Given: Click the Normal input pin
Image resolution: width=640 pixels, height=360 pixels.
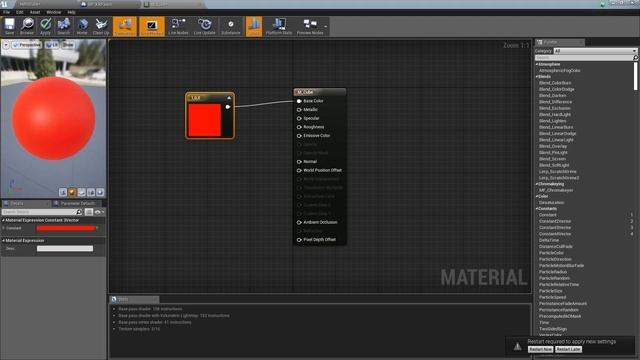Looking at the screenshot, I should pos(299,162).
